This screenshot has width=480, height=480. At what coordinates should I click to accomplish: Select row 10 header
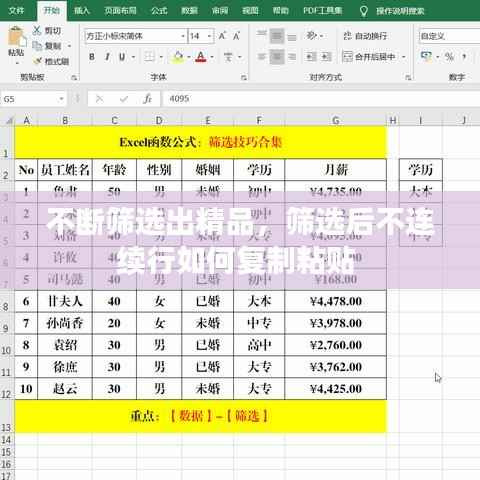(x=7, y=345)
